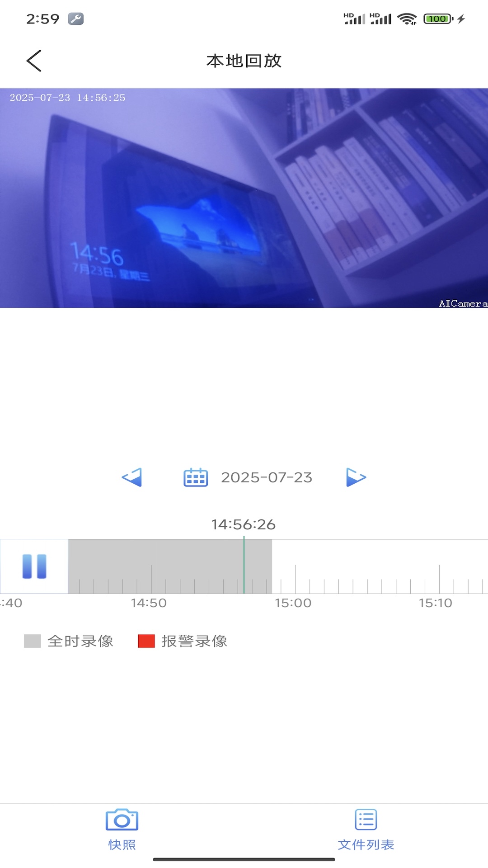Screen dimensions: 488x868
Task: Tap the 文件列表 label
Action: pyautogui.click(x=366, y=844)
